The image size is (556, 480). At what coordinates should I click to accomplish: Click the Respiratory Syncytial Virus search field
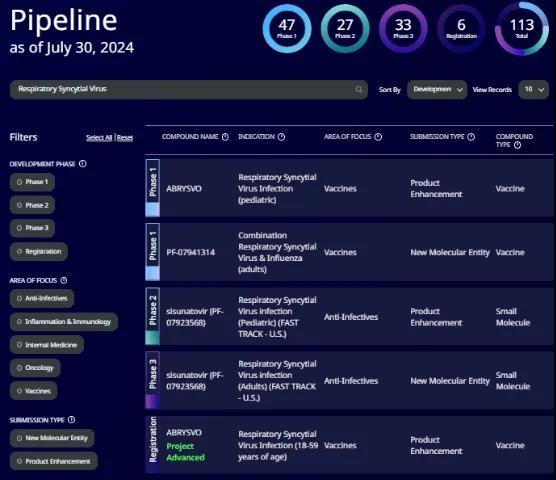pos(189,89)
